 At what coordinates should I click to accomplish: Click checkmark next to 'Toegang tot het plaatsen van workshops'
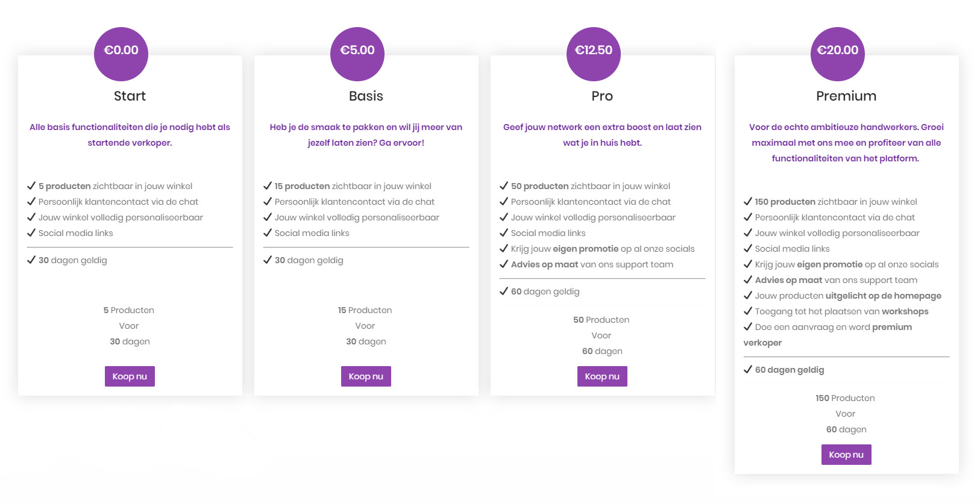click(748, 311)
